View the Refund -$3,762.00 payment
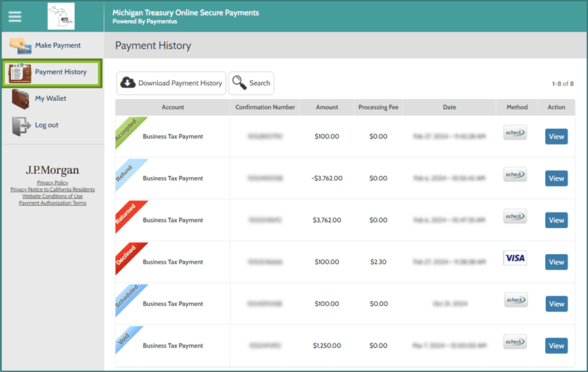The width and height of the screenshot is (588, 372). 556,179
